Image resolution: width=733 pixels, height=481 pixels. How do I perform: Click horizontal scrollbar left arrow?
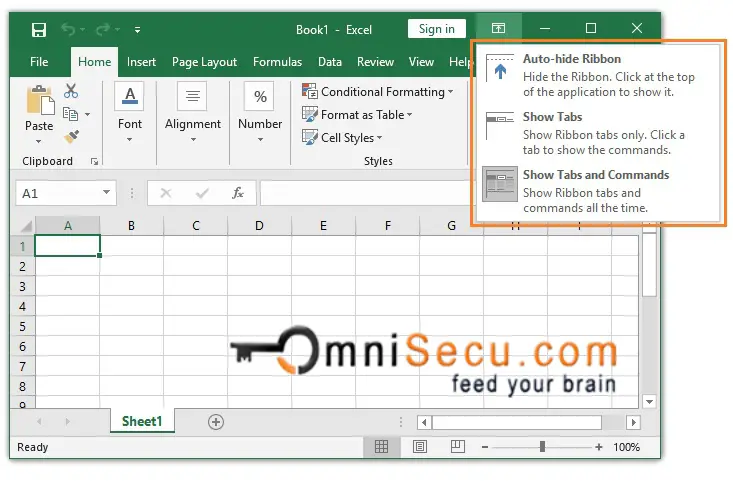[x=424, y=423]
